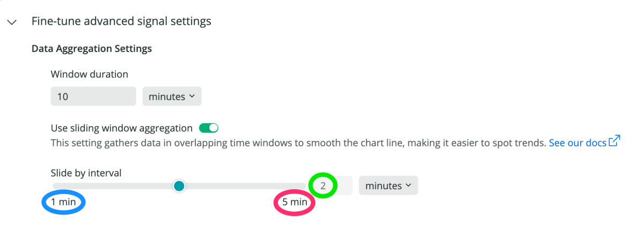644x229 pixels.
Task: Collapse the advanced signal settings chevron
Action: click(12, 22)
